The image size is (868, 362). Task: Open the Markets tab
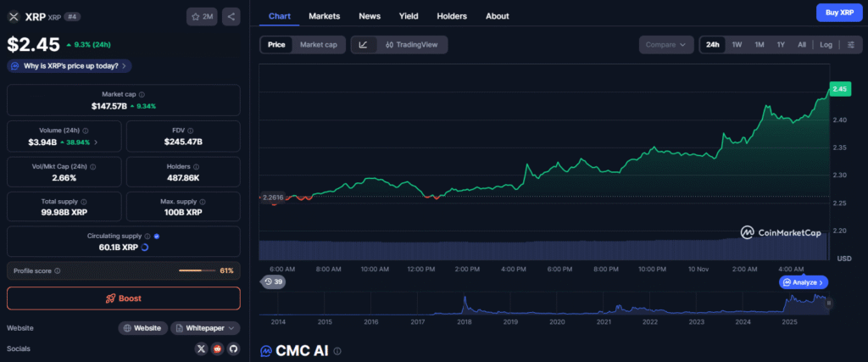[325, 16]
